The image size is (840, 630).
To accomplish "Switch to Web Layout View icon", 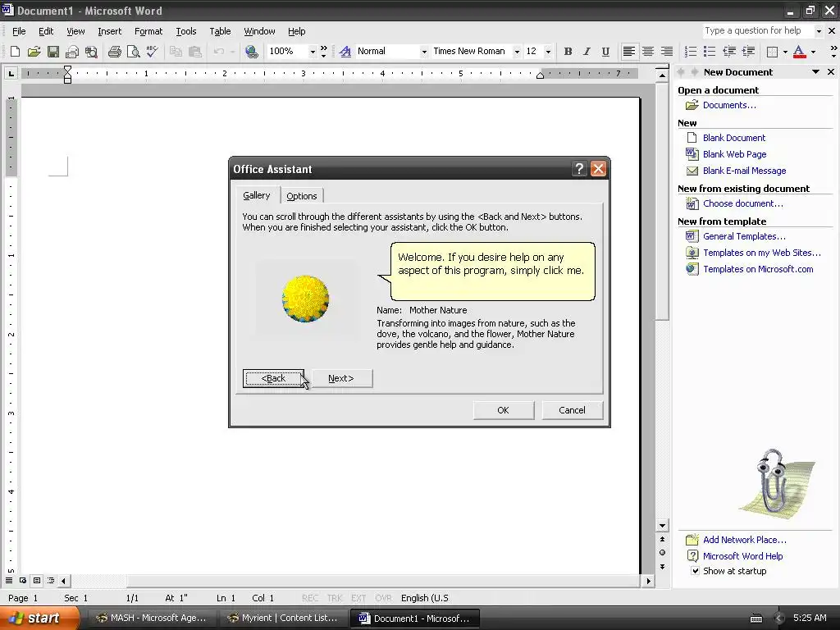I will point(23,580).
